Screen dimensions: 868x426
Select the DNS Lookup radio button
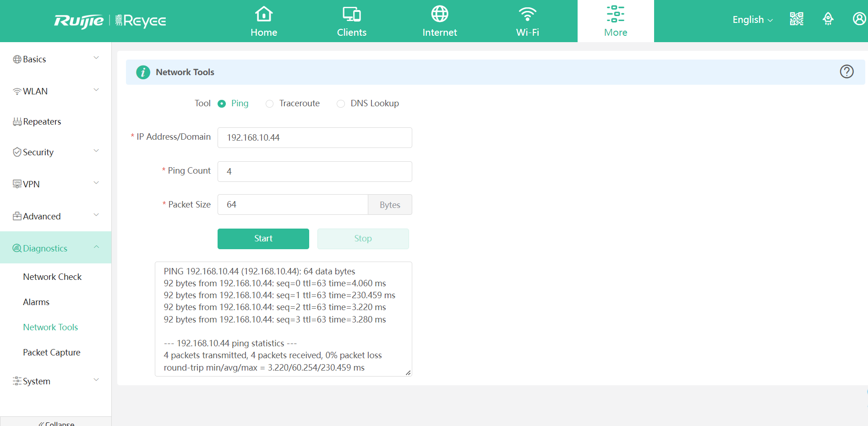click(341, 104)
